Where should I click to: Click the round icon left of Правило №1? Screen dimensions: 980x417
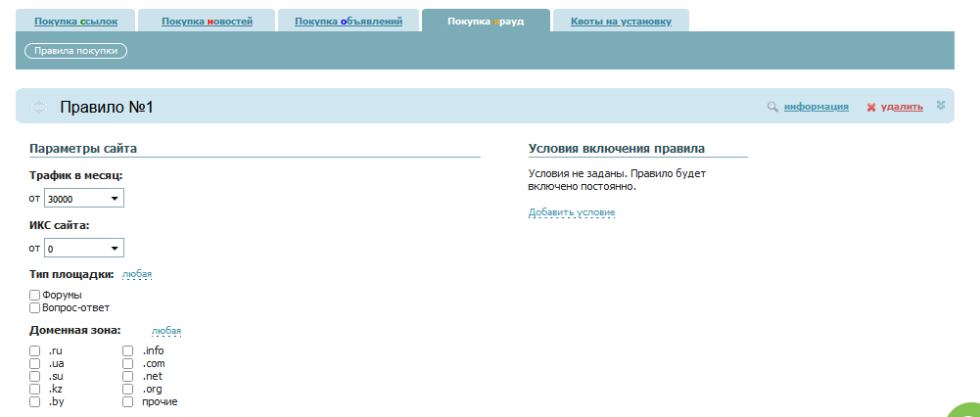40,107
